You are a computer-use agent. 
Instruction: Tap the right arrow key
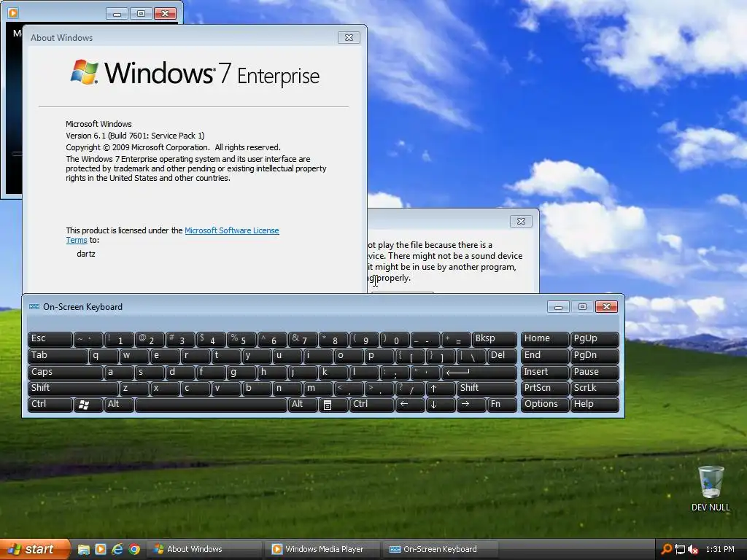(471, 405)
